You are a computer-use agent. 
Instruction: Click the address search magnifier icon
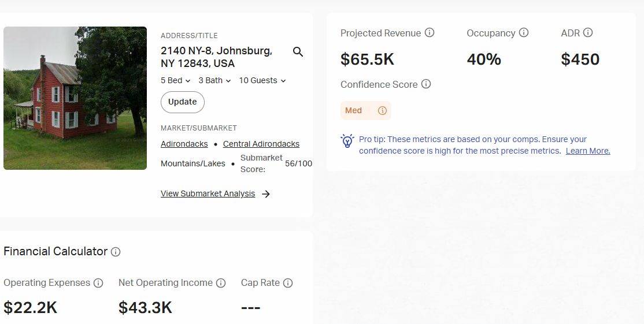298,52
